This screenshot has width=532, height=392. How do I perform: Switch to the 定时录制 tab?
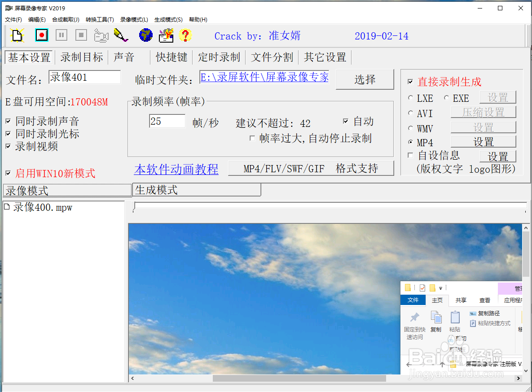coord(219,57)
